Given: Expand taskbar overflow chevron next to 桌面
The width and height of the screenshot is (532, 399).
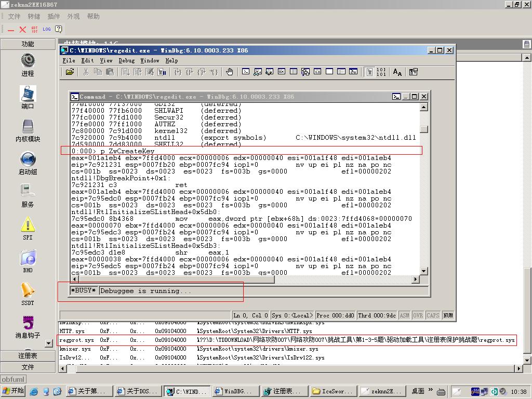Looking at the screenshot, I should click(x=430, y=390).
